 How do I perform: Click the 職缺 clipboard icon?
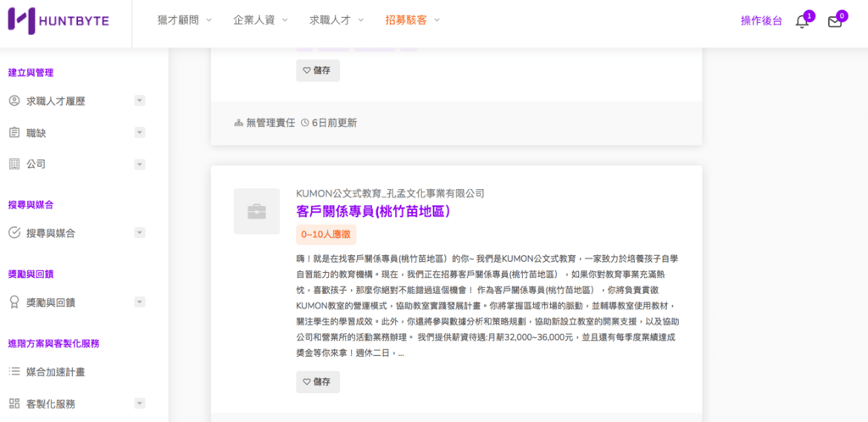[14, 133]
